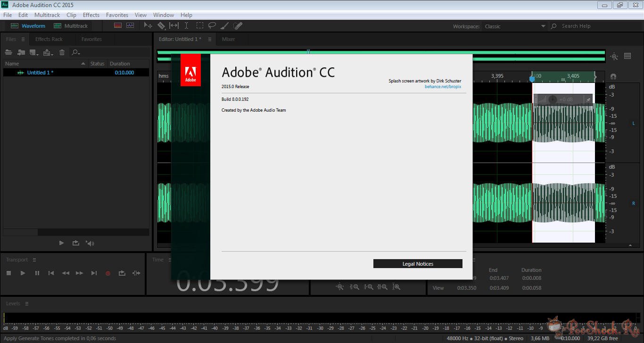Select the Spot Healing Brush tool
The height and width of the screenshot is (343, 644).
tap(238, 25)
